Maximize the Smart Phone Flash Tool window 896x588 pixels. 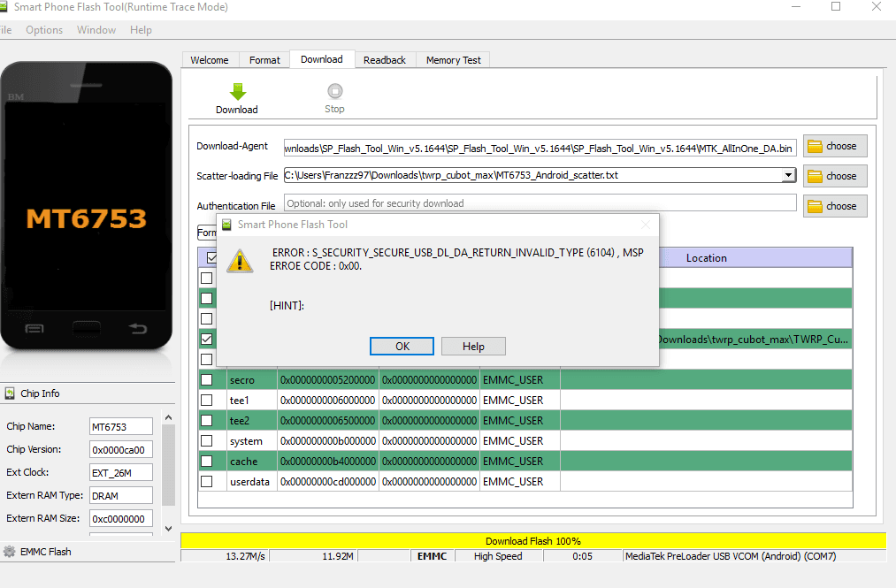click(x=836, y=6)
